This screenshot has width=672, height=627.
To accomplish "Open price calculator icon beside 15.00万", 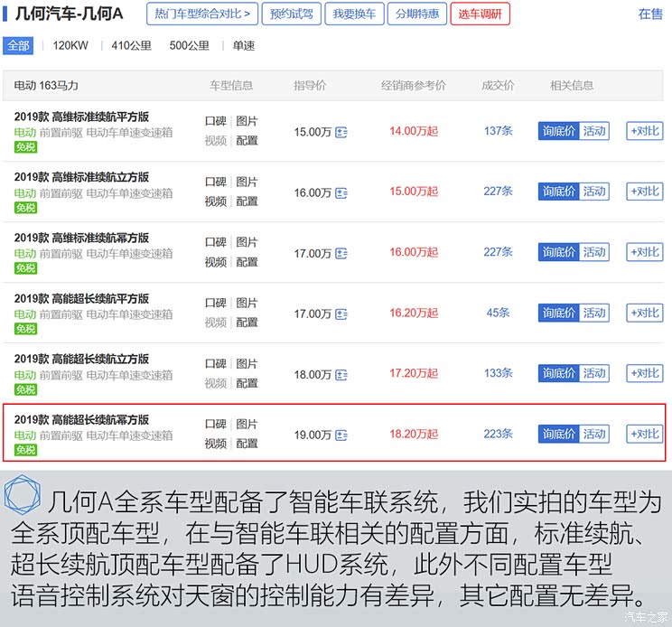I will (341, 133).
